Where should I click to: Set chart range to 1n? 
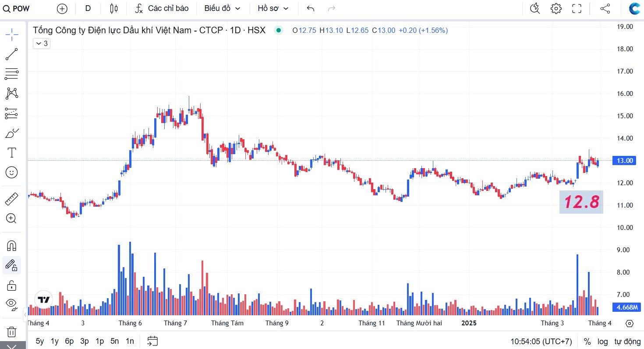coord(130,341)
